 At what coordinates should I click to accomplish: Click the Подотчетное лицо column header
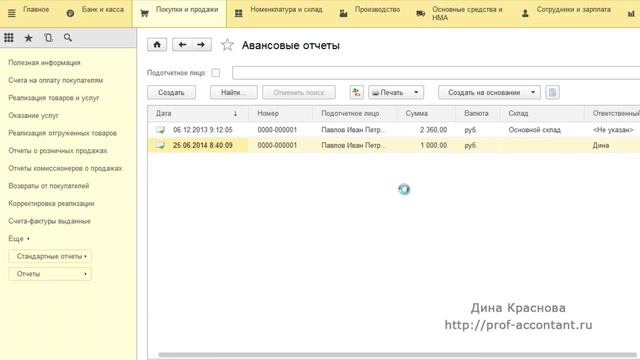pos(354,113)
